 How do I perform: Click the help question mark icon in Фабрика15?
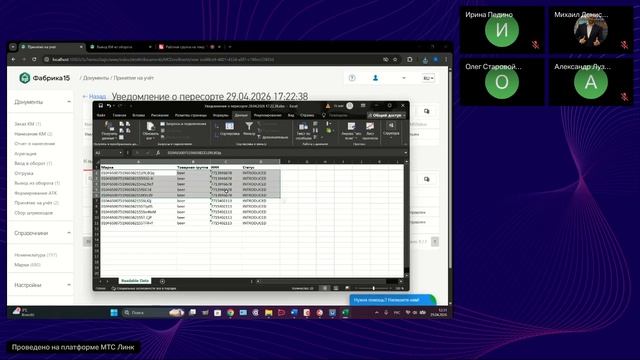(352, 78)
